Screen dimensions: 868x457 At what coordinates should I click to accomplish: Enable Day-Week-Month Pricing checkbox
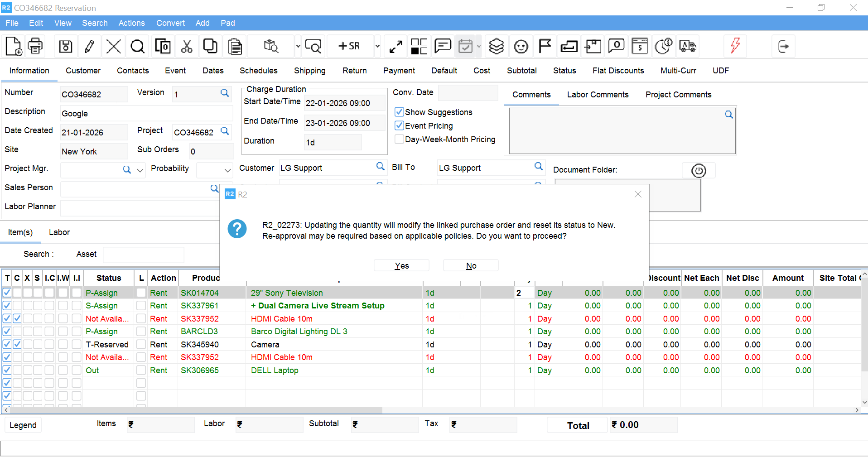tap(399, 139)
